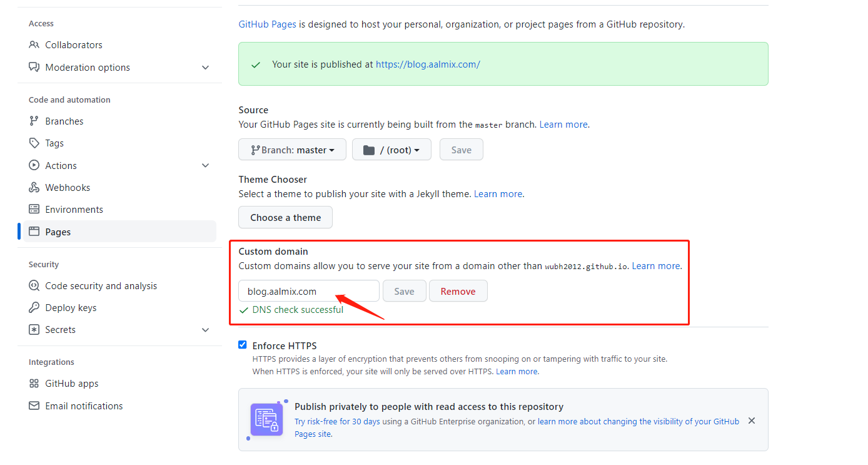Uncheck the Enforce HTTPS checkbox
The height and width of the screenshot is (465, 868).
pyautogui.click(x=243, y=345)
